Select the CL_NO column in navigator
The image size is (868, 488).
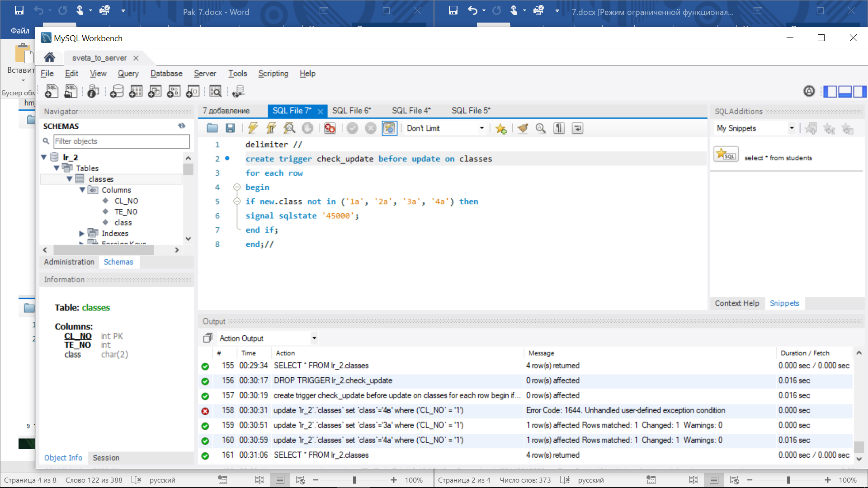(x=126, y=201)
